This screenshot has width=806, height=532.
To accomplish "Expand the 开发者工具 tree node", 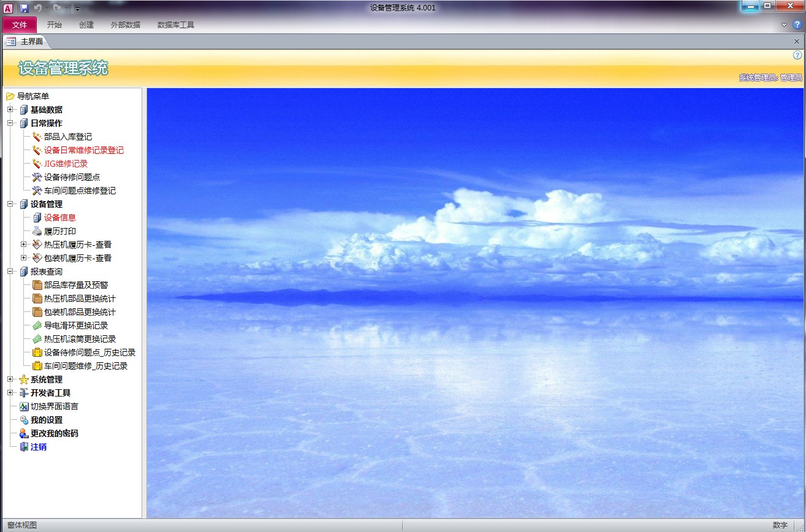I will [x=10, y=393].
